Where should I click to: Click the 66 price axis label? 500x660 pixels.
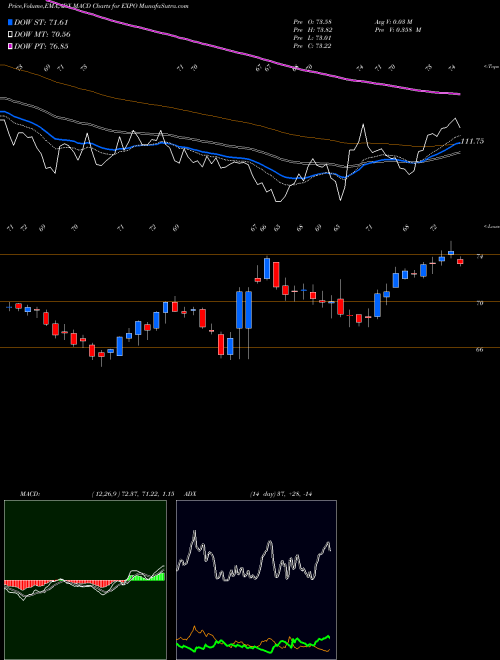479,349
